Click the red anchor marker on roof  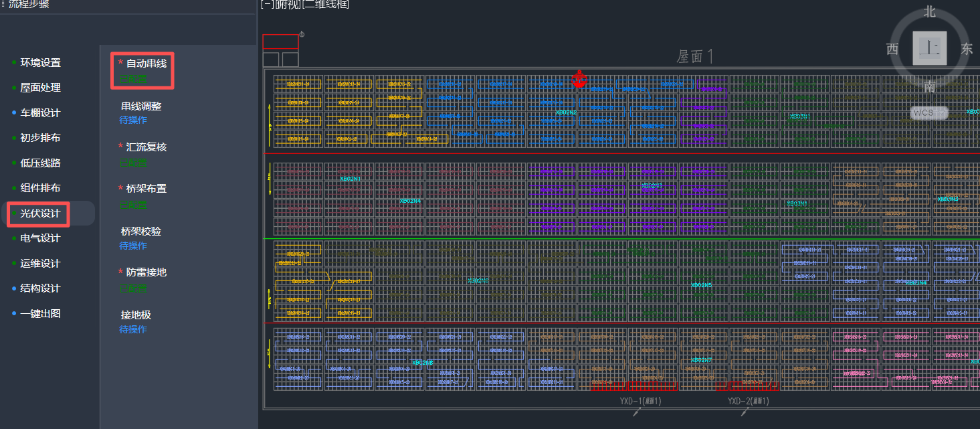pyautogui.click(x=579, y=80)
